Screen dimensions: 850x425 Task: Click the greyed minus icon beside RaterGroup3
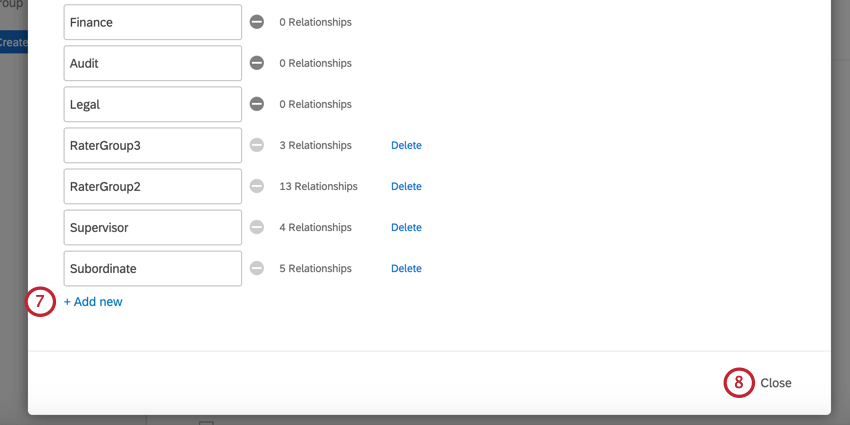[257, 145]
